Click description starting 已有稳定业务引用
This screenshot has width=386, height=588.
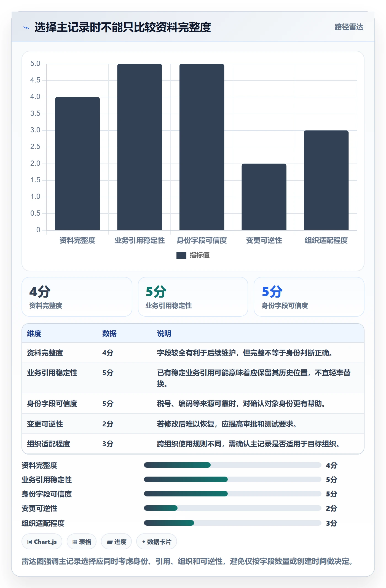[254, 378]
